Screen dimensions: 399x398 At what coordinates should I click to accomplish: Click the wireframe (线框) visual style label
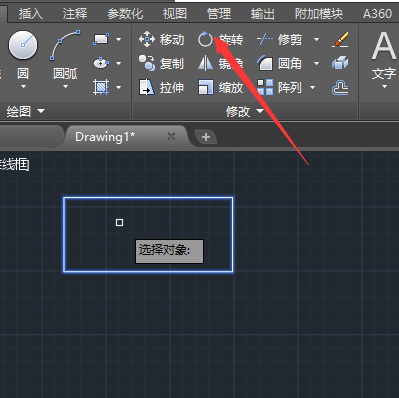(14, 165)
